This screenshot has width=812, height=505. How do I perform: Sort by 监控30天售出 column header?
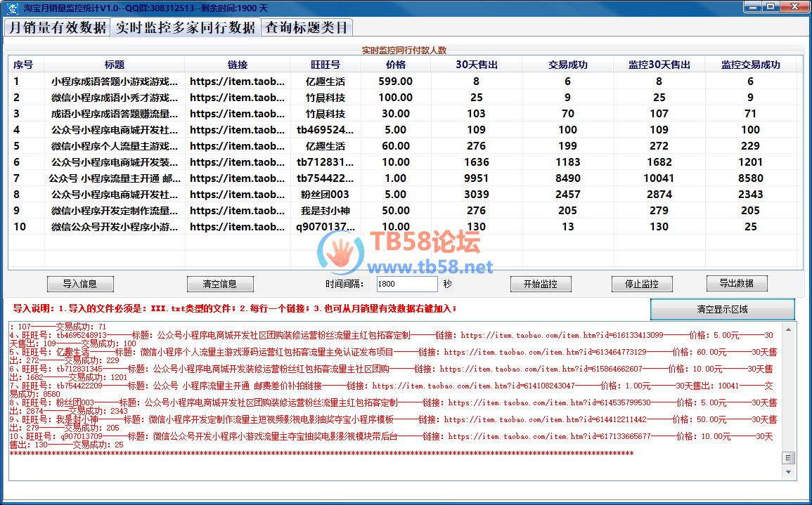pos(659,65)
